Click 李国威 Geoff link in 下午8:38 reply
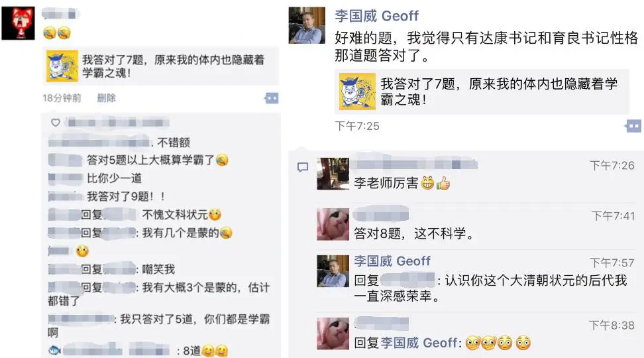The image size is (644, 358). (419, 343)
